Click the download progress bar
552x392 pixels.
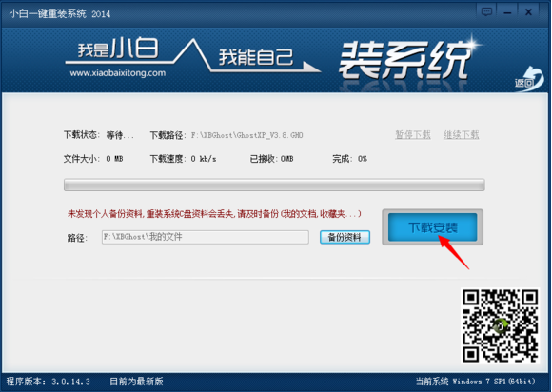pyautogui.click(x=274, y=185)
